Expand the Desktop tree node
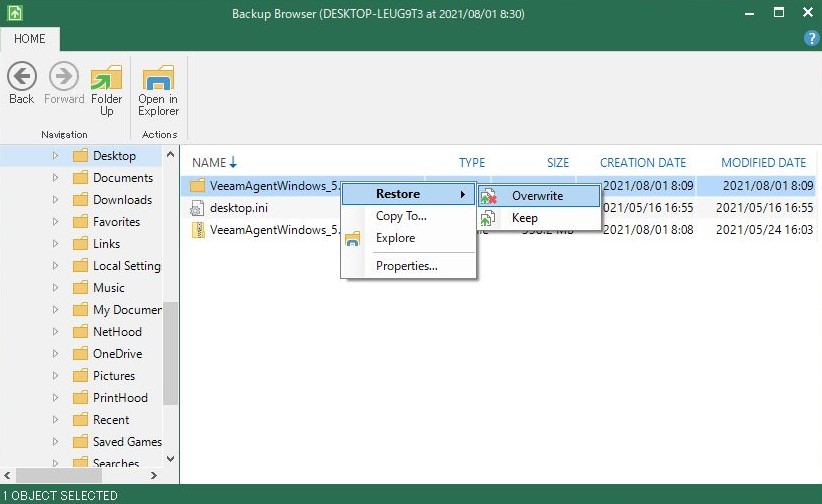Viewport: 822px width, 504px height. coord(55,156)
